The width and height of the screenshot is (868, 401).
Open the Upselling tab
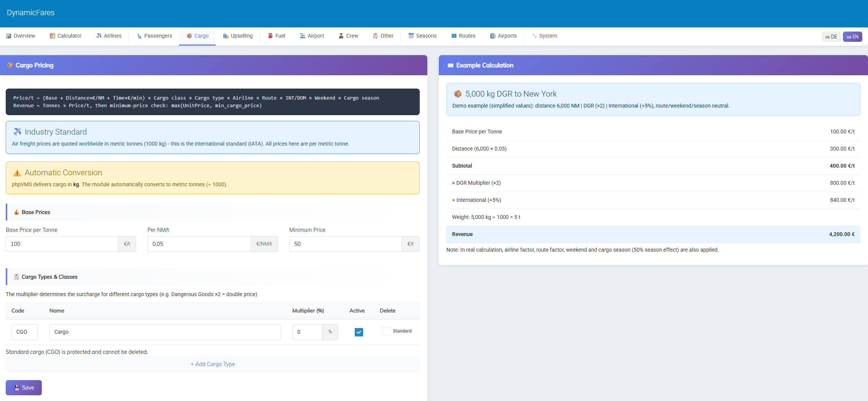click(238, 36)
